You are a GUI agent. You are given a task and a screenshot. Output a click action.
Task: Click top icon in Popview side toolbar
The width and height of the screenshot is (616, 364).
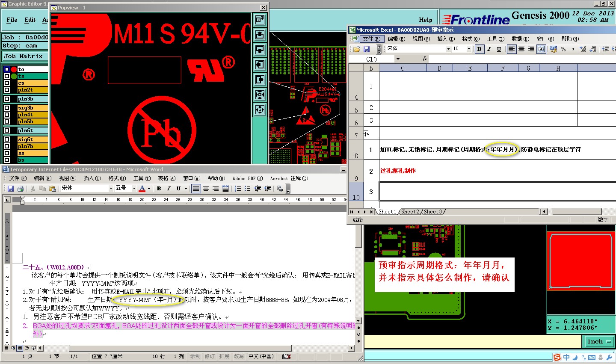[260, 20]
